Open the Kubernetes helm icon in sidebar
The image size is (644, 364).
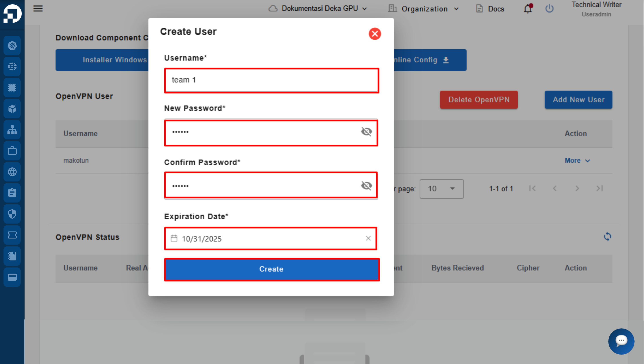[12, 45]
